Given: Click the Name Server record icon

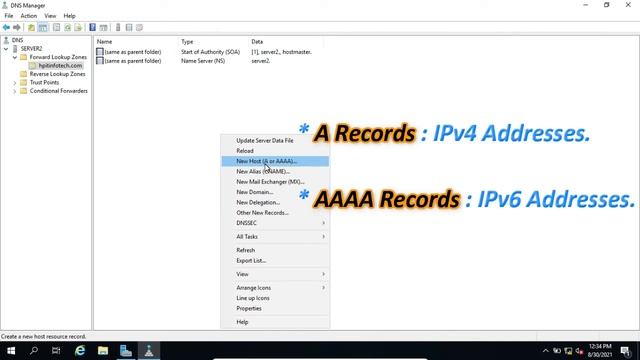Looking at the screenshot, I should coord(100,61).
